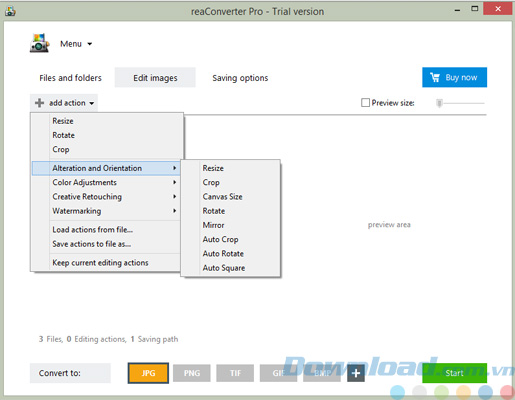Switch to the Files and folders tab
515x400 pixels.
point(70,78)
